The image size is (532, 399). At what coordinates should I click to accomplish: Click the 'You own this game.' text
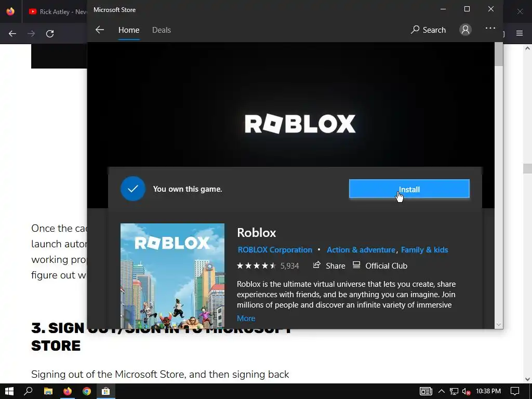click(x=188, y=189)
